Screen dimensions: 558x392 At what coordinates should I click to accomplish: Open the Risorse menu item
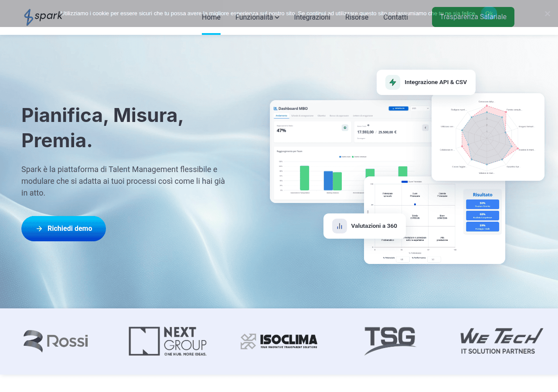point(357,17)
